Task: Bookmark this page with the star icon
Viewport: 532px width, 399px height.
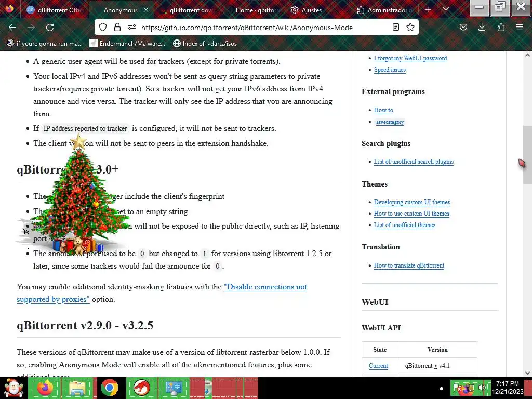Action: point(410,27)
